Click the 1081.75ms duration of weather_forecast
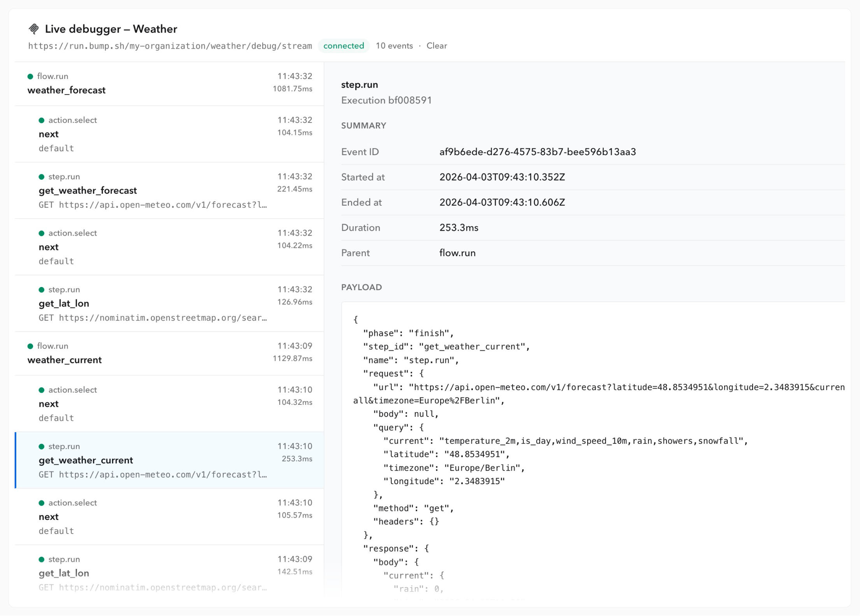The image size is (860, 616). (292, 89)
